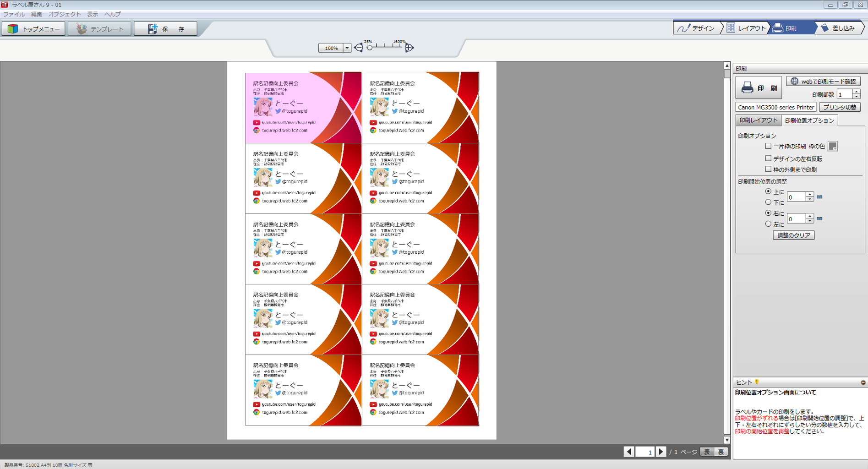Click the zoom slider handle

[x=370, y=47]
